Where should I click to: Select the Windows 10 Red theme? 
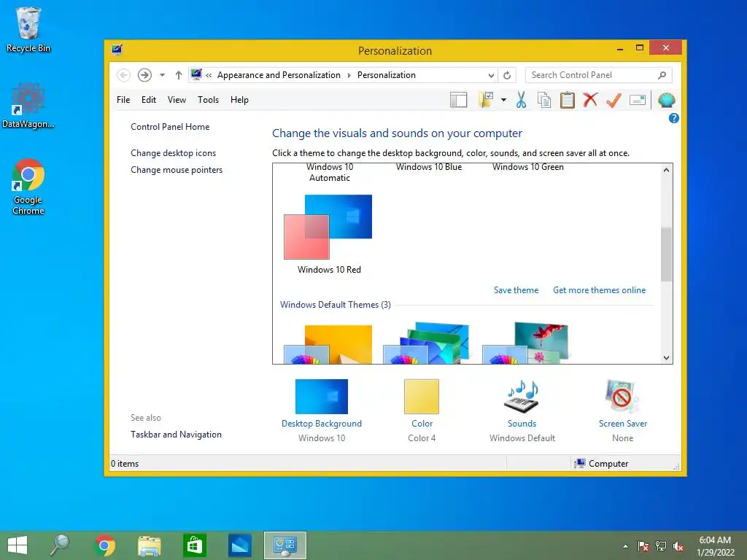(x=328, y=233)
